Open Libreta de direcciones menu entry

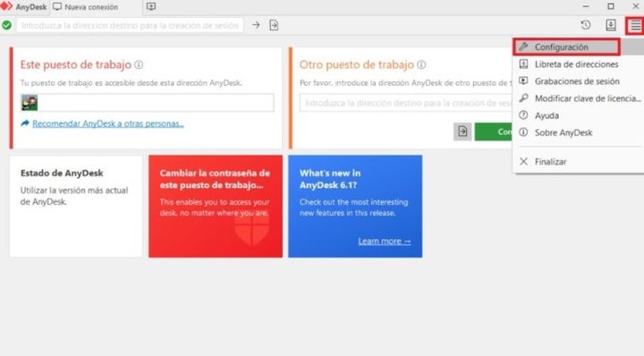(x=578, y=64)
